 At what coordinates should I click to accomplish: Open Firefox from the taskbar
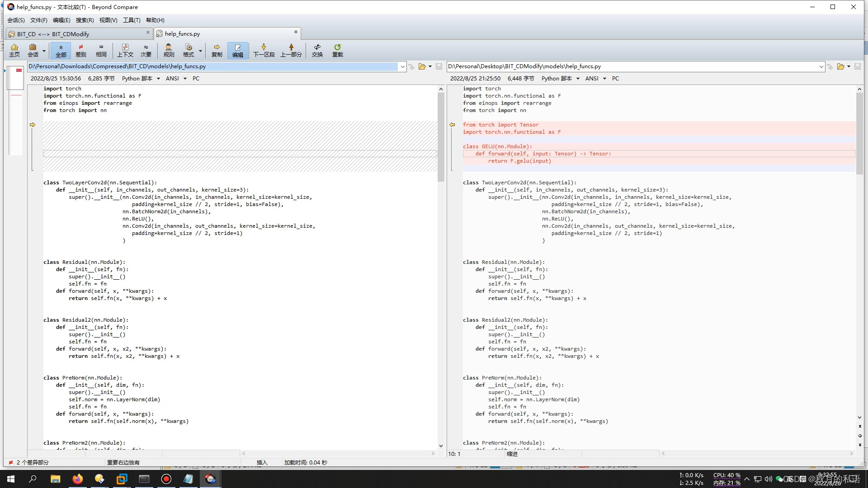[x=77, y=479]
